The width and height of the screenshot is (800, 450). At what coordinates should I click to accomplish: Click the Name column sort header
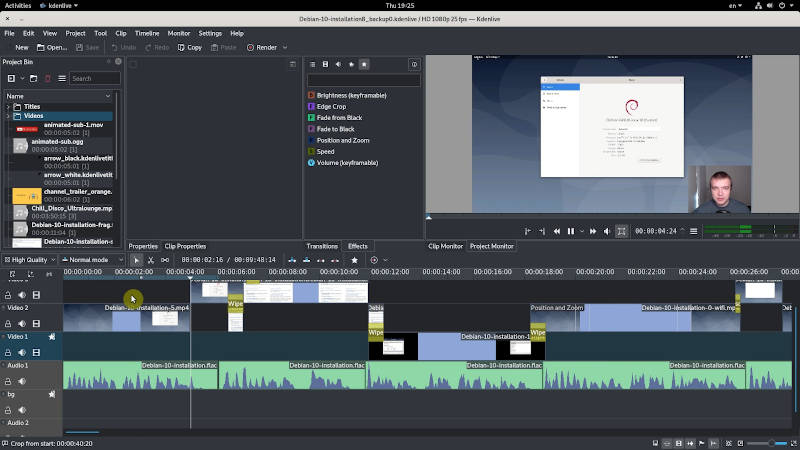(x=58, y=96)
